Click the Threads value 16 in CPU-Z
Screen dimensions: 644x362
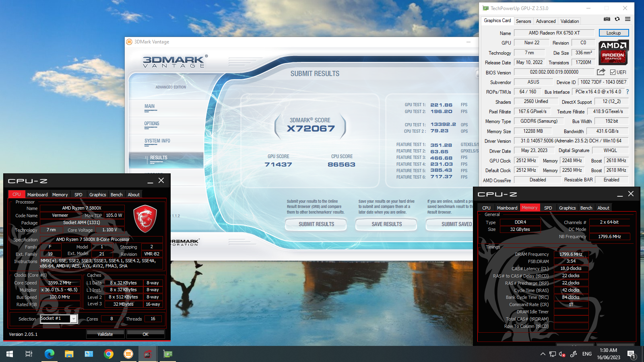[153, 319]
